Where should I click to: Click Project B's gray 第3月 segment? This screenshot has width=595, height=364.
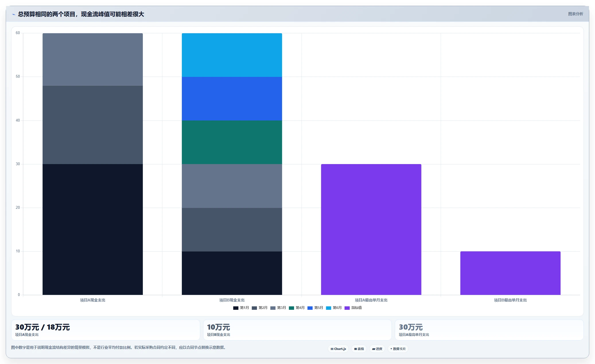click(232, 186)
